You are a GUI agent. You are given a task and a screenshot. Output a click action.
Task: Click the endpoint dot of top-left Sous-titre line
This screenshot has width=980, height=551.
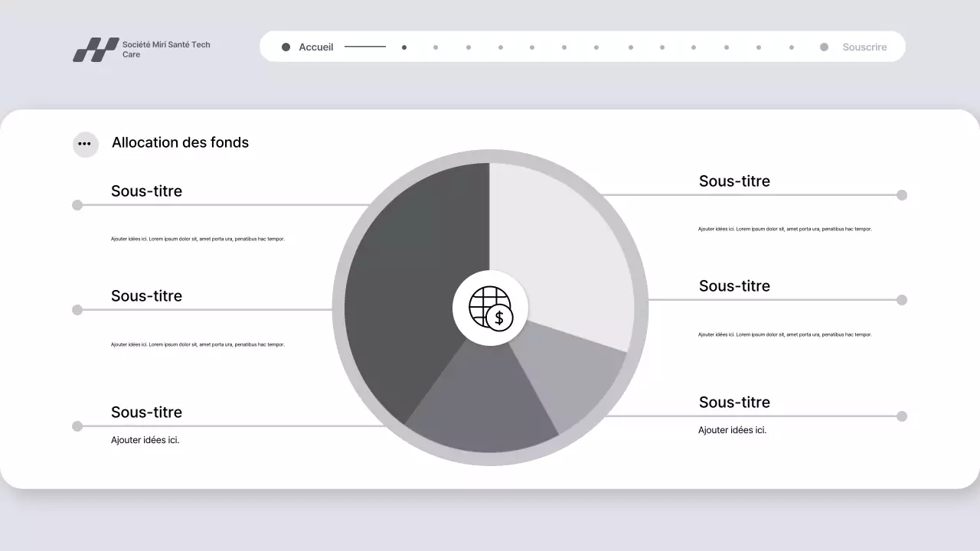tap(77, 205)
